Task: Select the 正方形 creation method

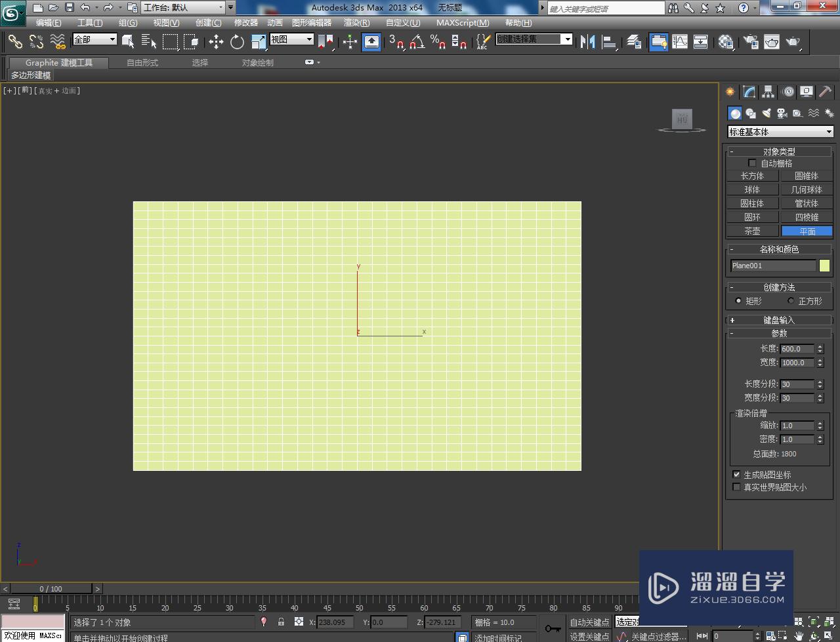Action: pyautogui.click(x=791, y=300)
